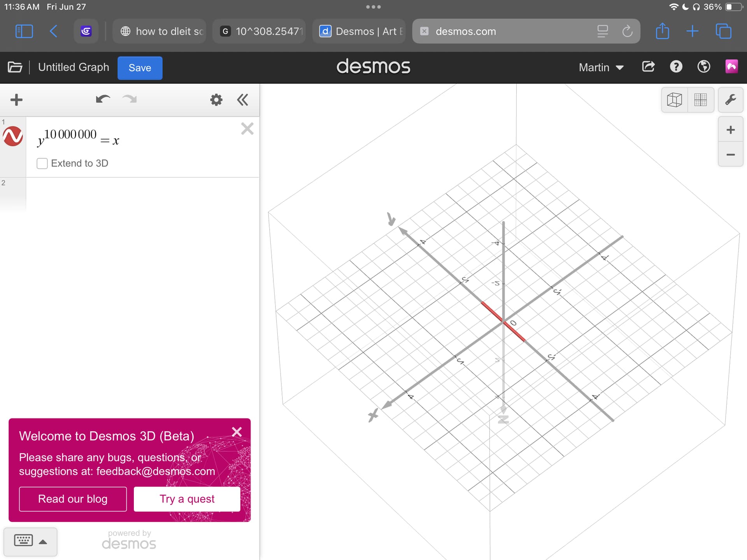
Task: Share the graph via share icon
Action: pos(648,67)
